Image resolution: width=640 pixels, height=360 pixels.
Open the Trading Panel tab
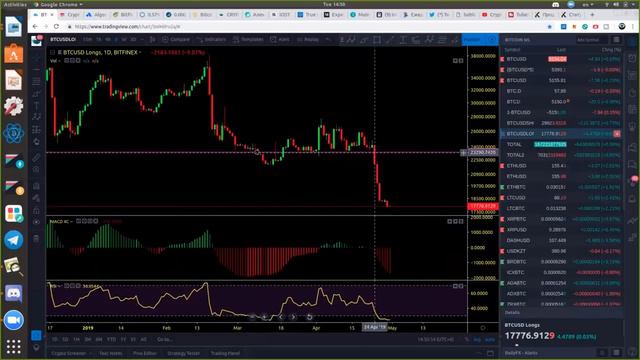225,353
